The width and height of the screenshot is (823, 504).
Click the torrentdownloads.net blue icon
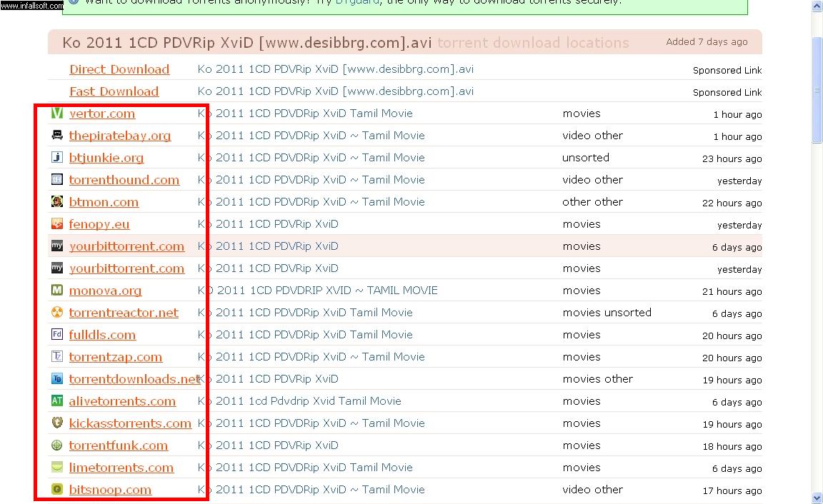click(56, 378)
